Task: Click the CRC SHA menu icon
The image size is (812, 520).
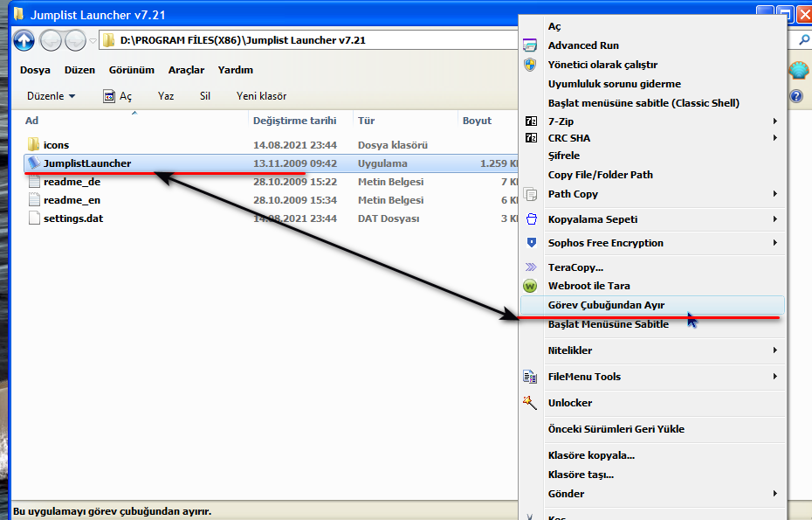Action: (531, 138)
